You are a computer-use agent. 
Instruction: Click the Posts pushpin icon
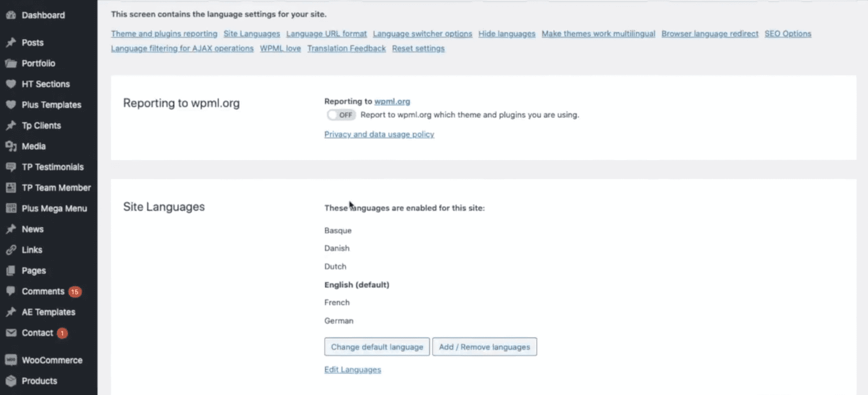pyautogui.click(x=11, y=42)
